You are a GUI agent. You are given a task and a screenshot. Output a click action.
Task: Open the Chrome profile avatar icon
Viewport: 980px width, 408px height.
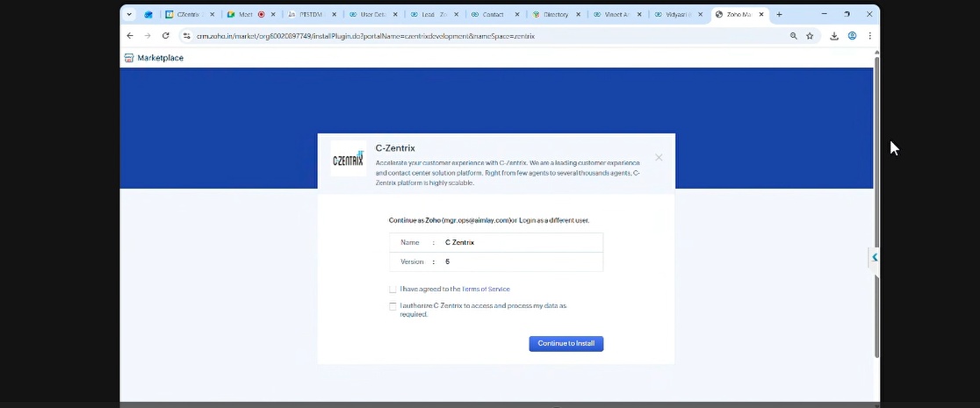tap(852, 36)
